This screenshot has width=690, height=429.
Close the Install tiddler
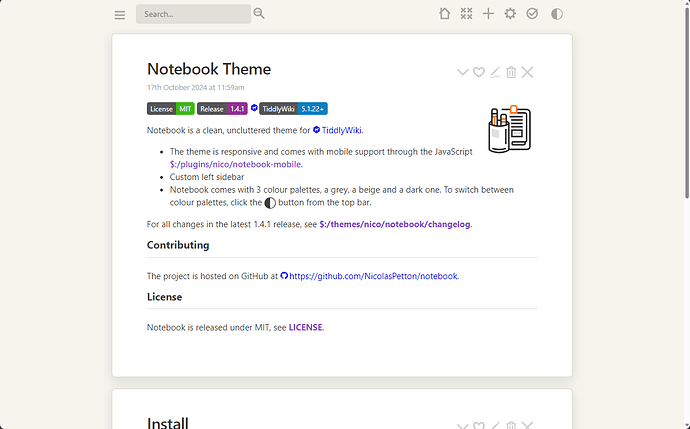click(x=527, y=425)
